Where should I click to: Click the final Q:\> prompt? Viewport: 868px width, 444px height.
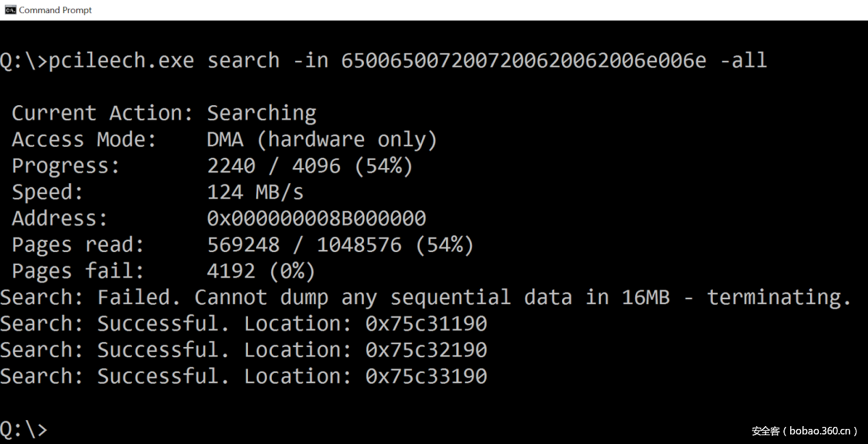24,430
